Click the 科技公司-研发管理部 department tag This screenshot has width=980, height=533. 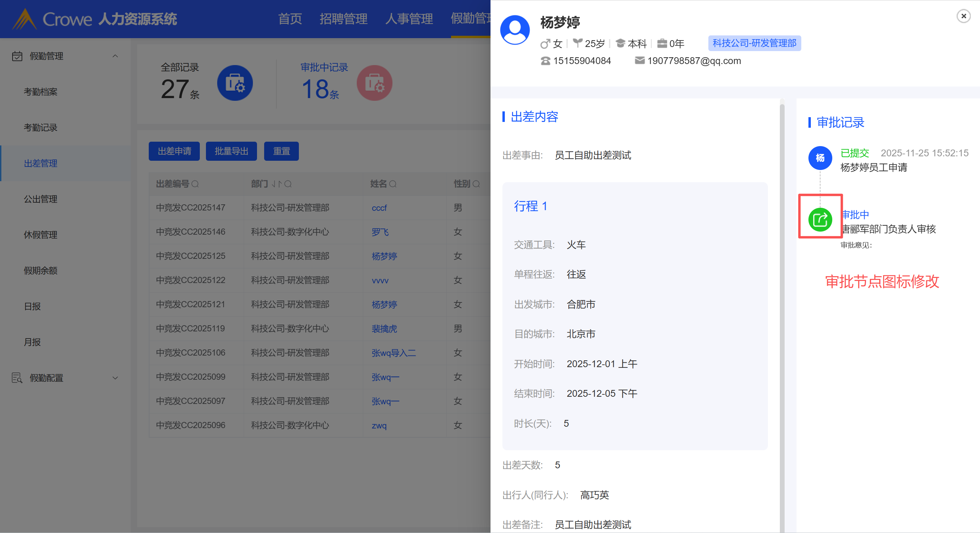pos(754,43)
